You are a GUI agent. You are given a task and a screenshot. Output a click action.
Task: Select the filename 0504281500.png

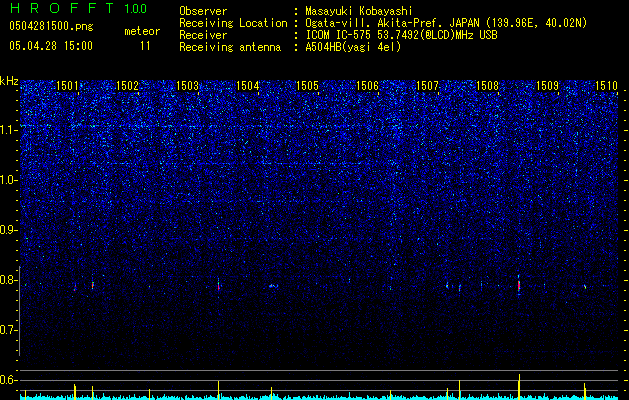pyautogui.click(x=51, y=26)
